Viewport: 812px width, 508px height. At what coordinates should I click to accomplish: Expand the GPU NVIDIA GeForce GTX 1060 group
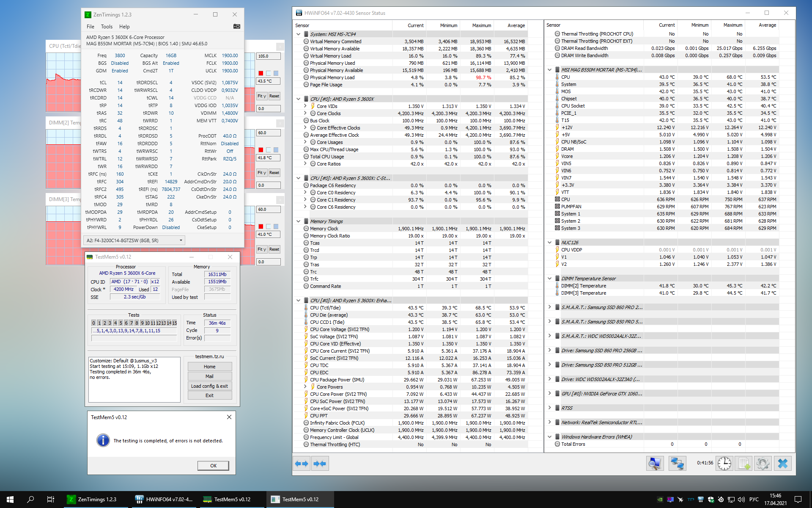coord(549,394)
